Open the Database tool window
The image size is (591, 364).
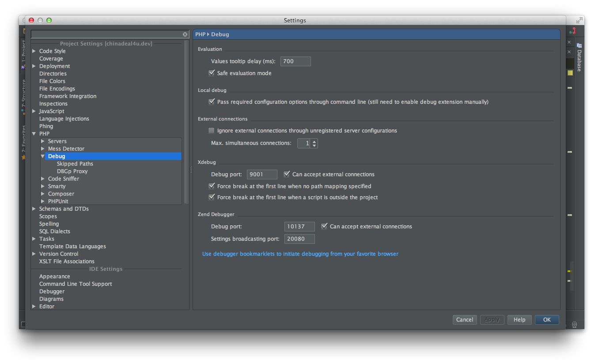pyautogui.click(x=579, y=58)
